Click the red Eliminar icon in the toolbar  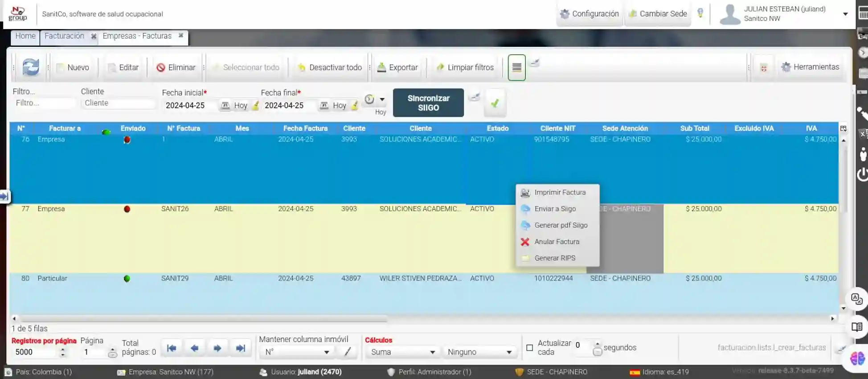click(x=160, y=67)
